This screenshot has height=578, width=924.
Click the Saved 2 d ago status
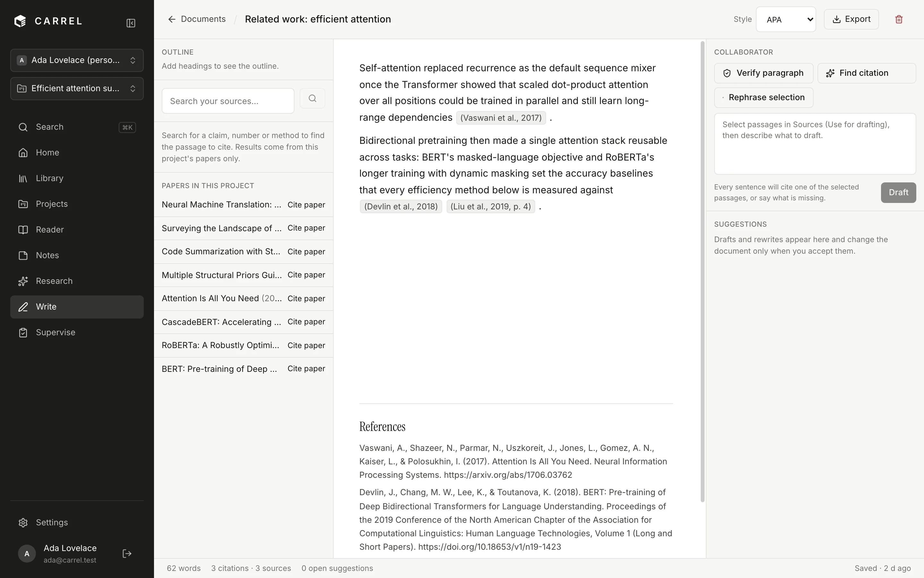click(x=883, y=568)
